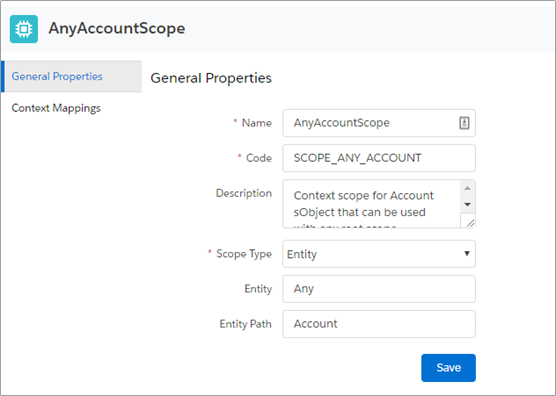
Task: Click the Description resize handle
Action: pyautogui.click(x=470, y=223)
